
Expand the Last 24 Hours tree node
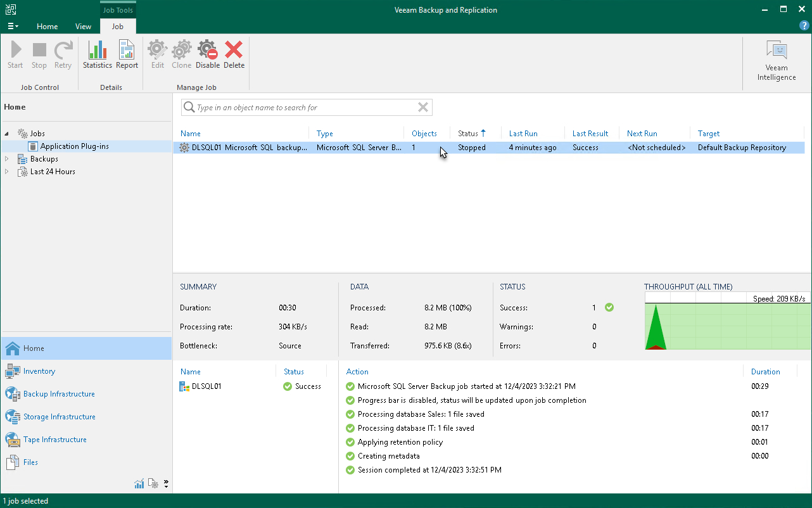click(x=7, y=172)
